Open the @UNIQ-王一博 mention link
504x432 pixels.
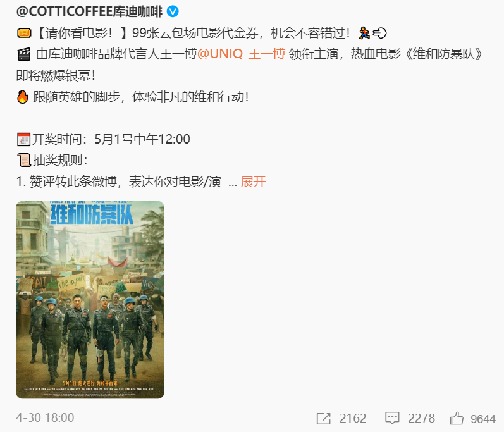pos(241,54)
